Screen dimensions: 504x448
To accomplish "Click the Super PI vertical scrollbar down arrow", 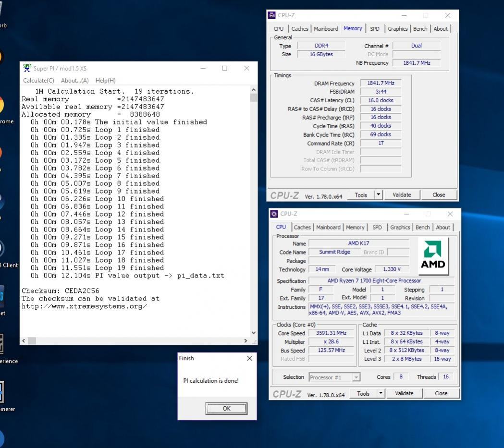I will [x=254, y=333].
